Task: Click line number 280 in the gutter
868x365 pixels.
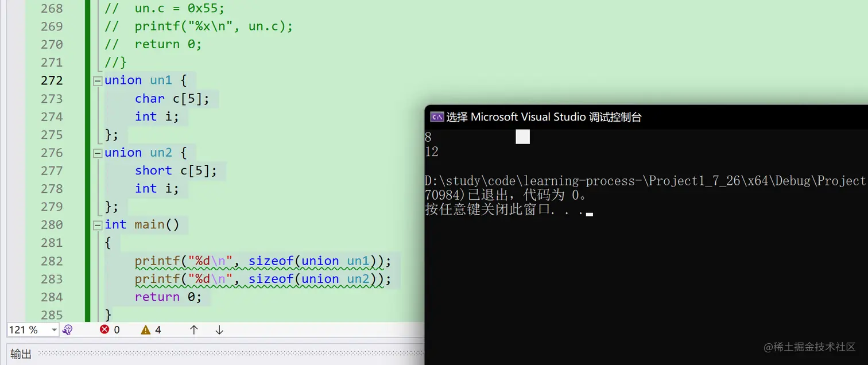Action: pyautogui.click(x=52, y=225)
